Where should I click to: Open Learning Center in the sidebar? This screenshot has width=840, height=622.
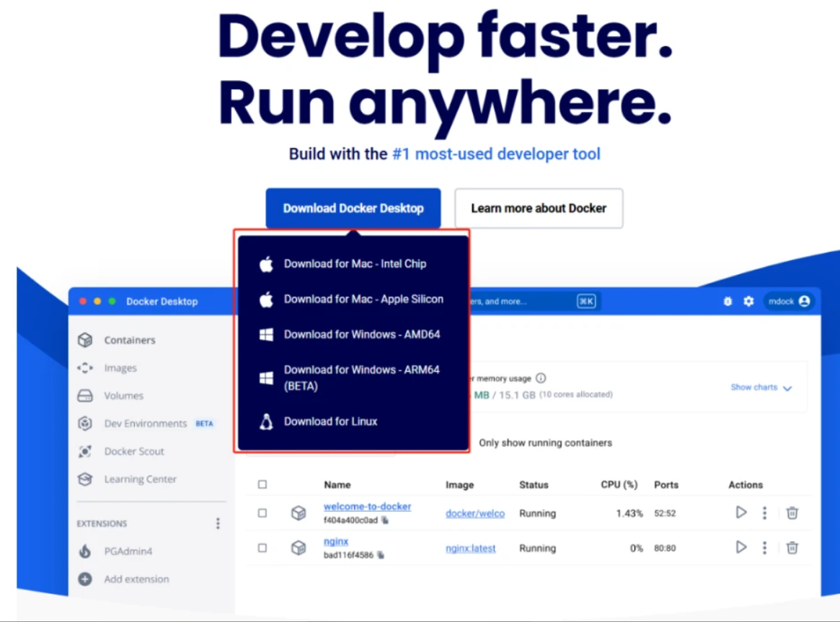pos(140,479)
